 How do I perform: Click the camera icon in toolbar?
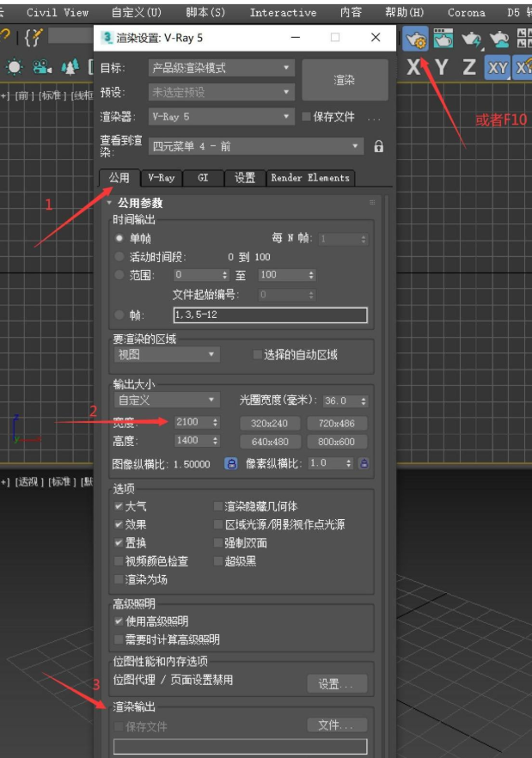pyautogui.click(x=42, y=67)
